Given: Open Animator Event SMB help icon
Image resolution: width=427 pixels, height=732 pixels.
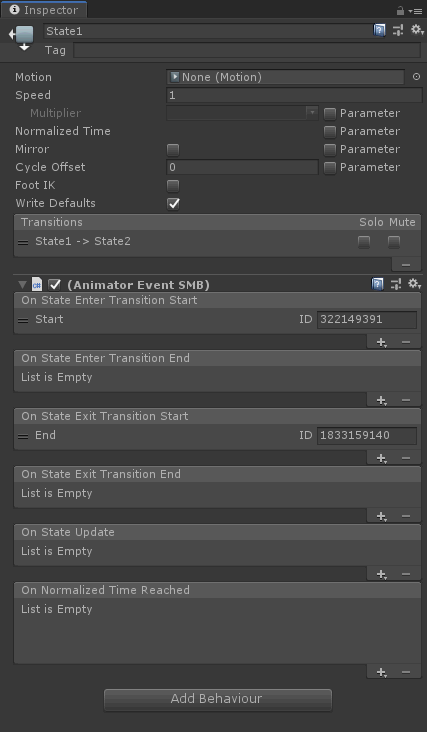Looking at the screenshot, I should pos(378,284).
